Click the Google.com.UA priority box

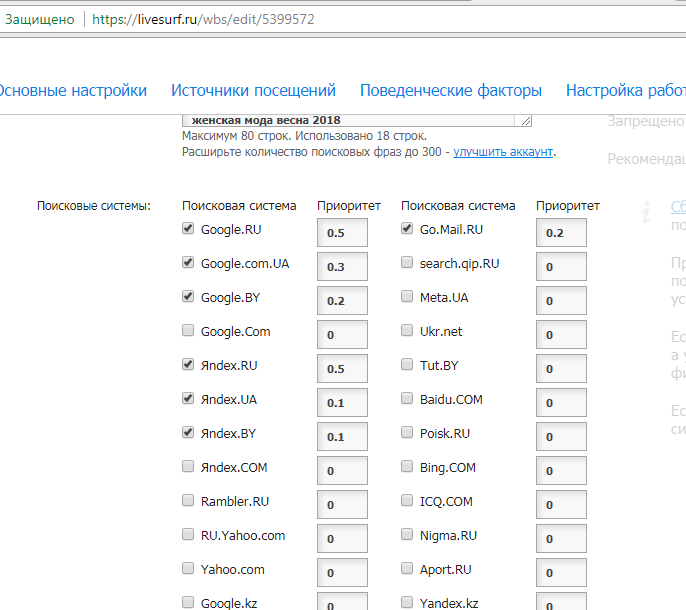pyautogui.click(x=342, y=267)
